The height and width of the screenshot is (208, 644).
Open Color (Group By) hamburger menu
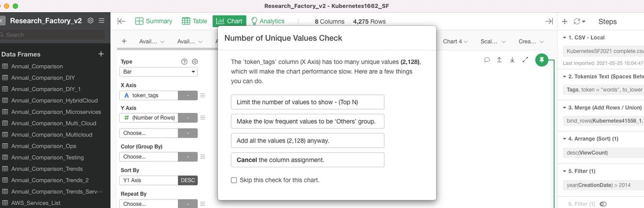click(203, 157)
